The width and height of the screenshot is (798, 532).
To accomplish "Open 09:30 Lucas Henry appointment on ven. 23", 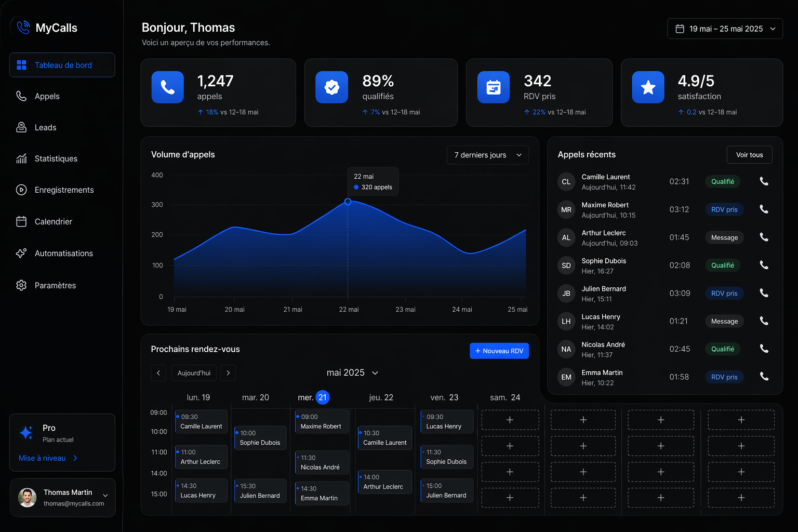I will click(447, 421).
